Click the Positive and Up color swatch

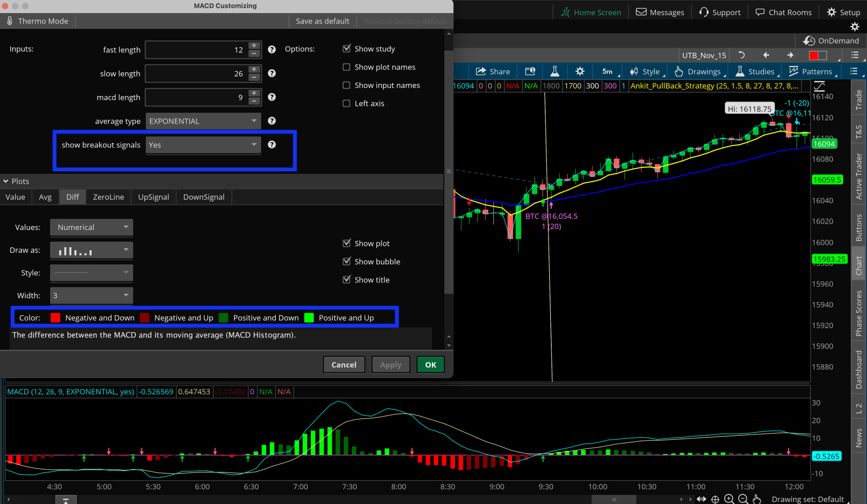point(309,318)
